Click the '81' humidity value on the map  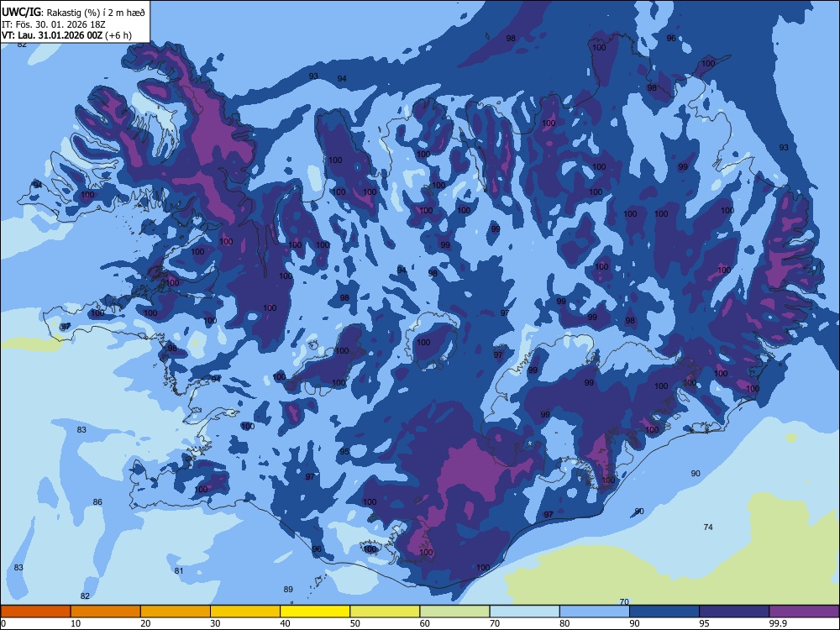179,570
